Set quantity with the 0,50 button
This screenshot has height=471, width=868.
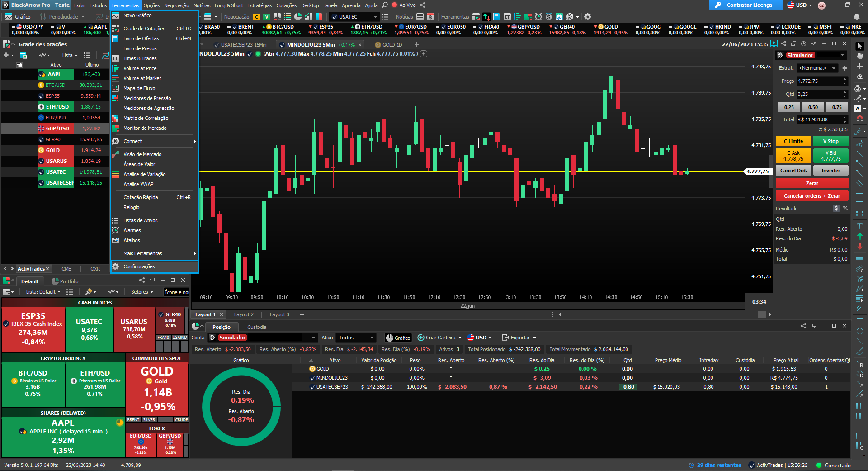(x=813, y=107)
